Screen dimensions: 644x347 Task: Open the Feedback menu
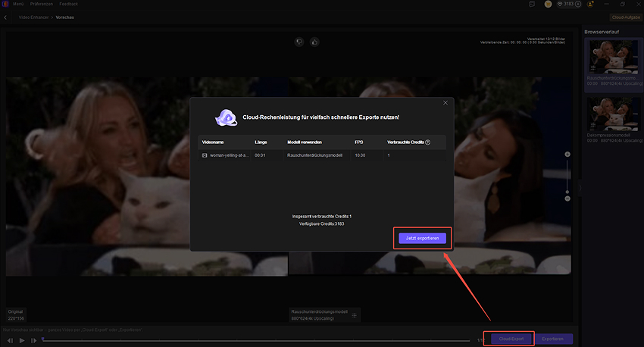(68, 5)
